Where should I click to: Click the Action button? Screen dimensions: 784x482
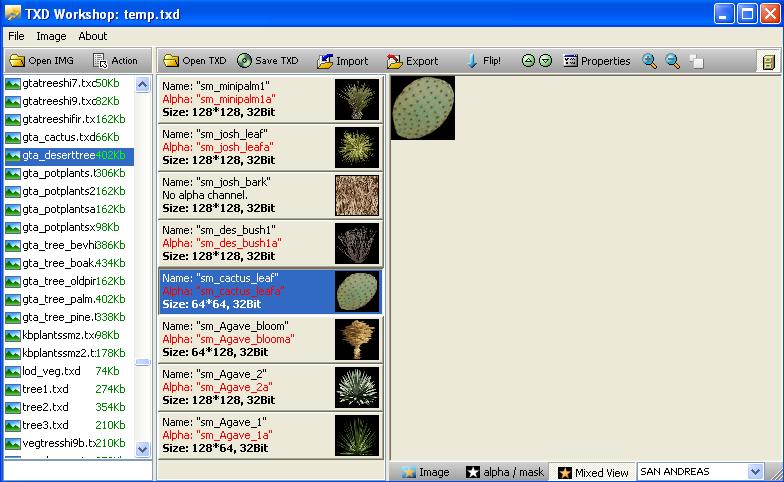(x=116, y=60)
